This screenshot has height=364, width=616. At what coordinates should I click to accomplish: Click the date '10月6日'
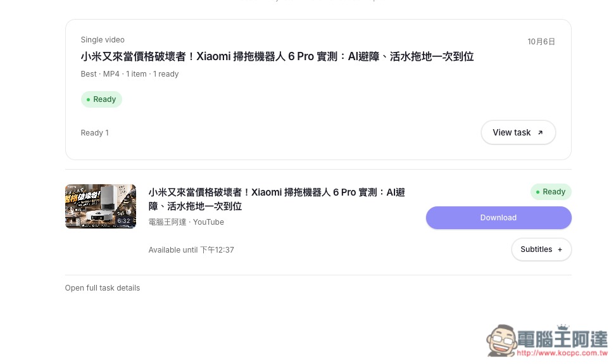click(541, 42)
